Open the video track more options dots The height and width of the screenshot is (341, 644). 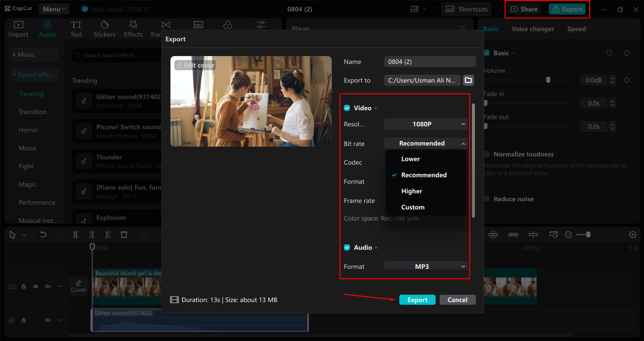60,287
